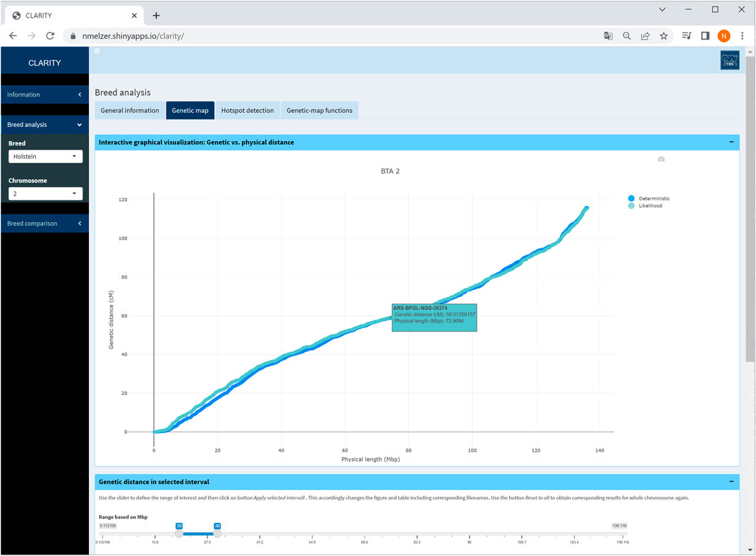Click the slider track near 82.3
The image size is (756, 556).
[417, 534]
